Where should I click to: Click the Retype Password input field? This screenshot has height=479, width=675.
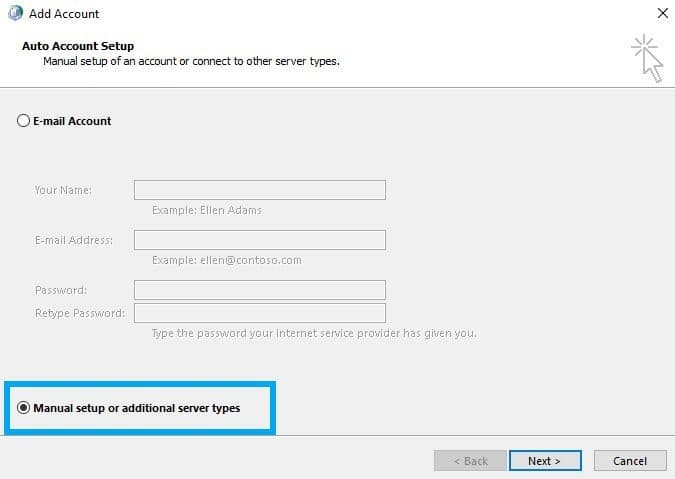(260, 313)
